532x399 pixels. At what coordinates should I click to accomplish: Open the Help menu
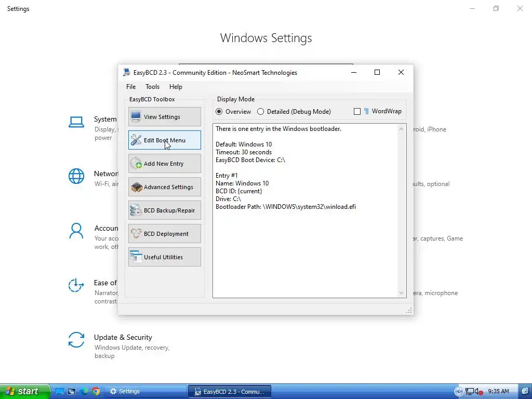[176, 87]
